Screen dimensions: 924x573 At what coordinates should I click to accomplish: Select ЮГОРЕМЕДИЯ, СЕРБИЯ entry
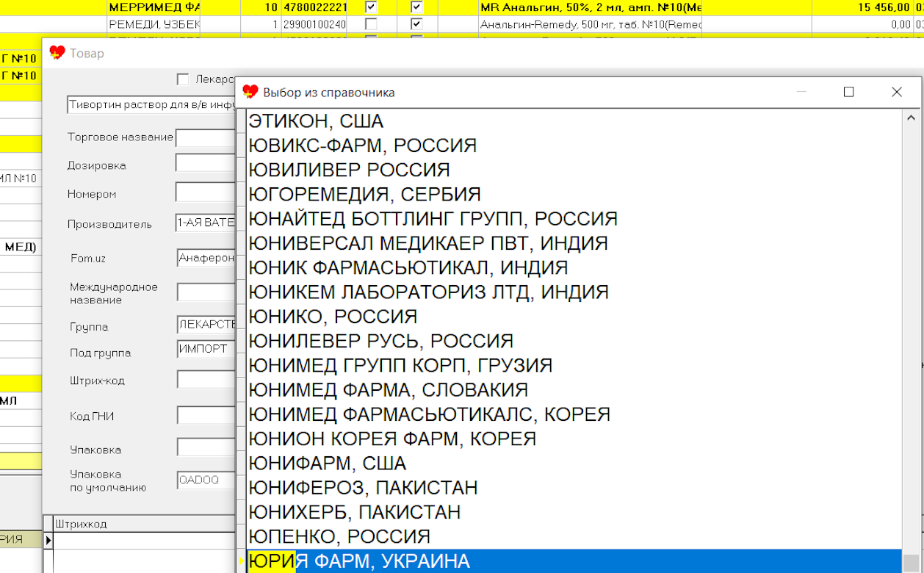(574, 195)
